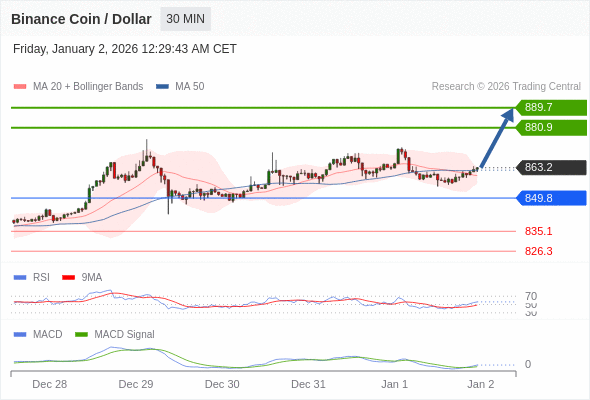Viewport: 590px width, 400px height.
Task: Click the 30 MIN timeframe badge
Action: click(186, 19)
